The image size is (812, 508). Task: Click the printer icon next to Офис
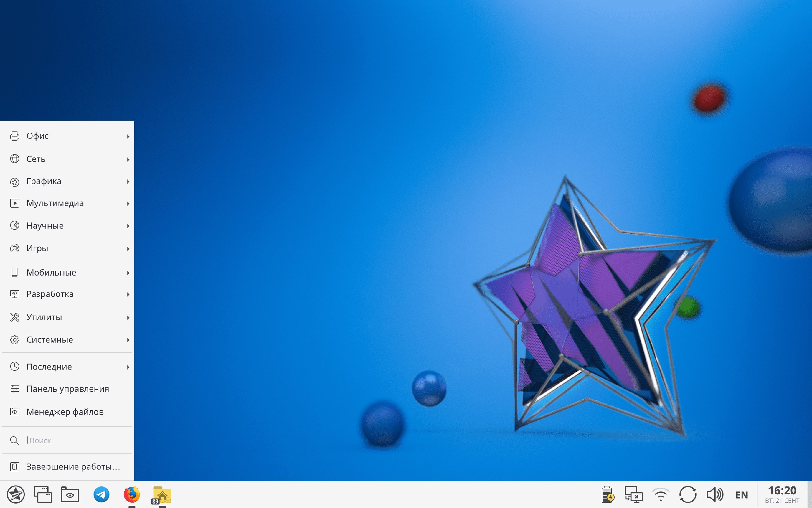click(14, 136)
